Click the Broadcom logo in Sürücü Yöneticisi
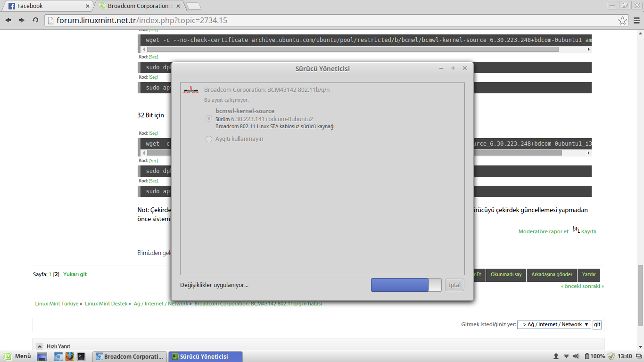This screenshot has width=644, height=362. pyautogui.click(x=191, y=90)
